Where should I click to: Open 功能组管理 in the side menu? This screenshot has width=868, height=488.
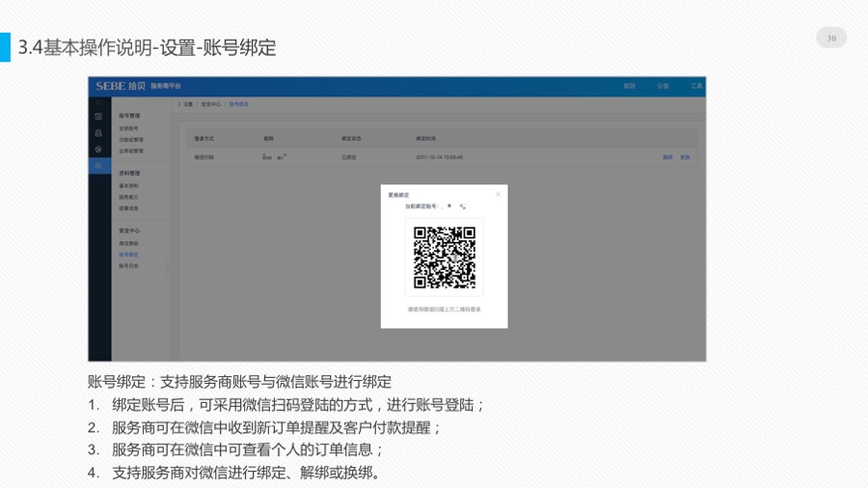pos(130,140)
